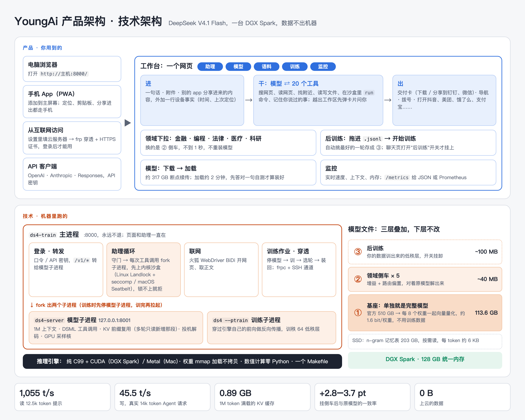Click the 登录 · 转发 box
525x420 pixels.
click(66, 270)
